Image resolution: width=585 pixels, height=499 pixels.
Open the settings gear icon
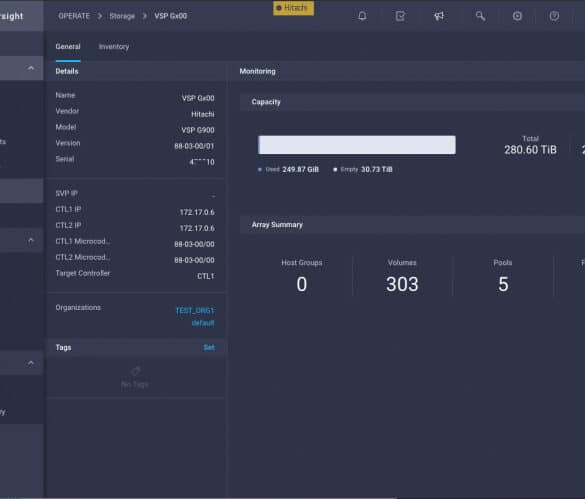pos(517,16)
